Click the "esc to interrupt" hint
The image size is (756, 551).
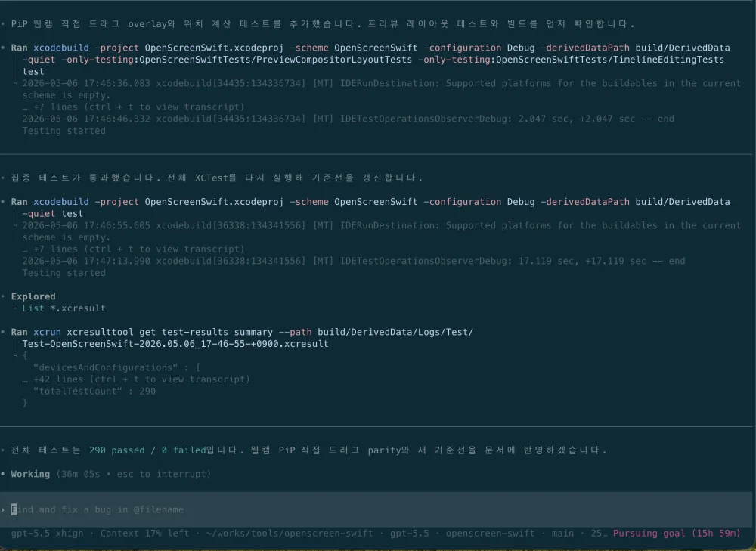tap(163, 474)
